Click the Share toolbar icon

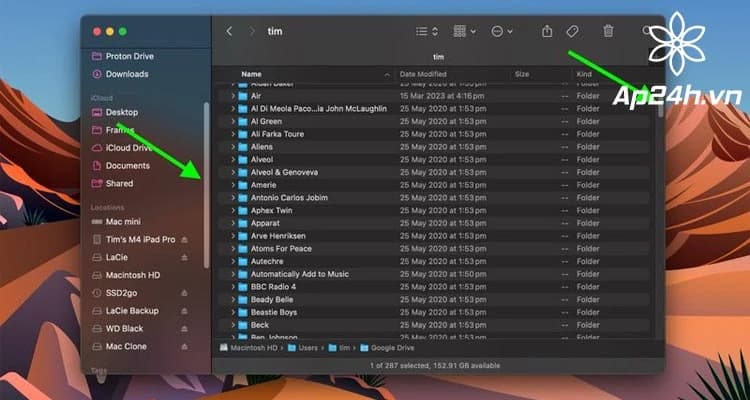coord(547,32)
